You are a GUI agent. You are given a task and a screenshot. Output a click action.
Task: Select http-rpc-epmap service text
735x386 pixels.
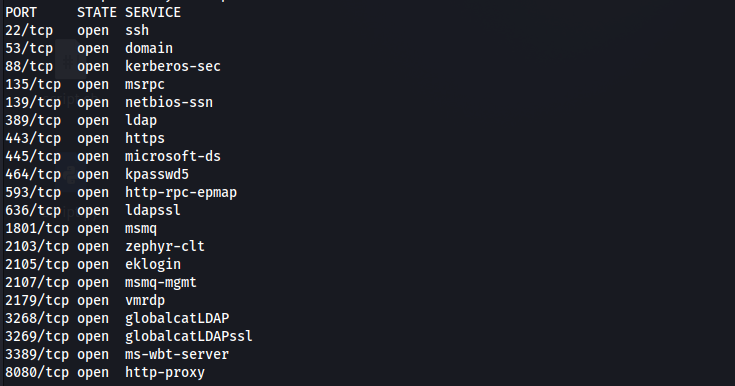(x=181, y=192)
